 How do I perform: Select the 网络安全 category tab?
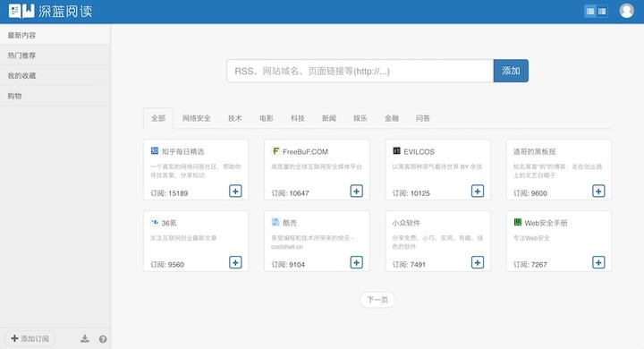tap(196, 118)
